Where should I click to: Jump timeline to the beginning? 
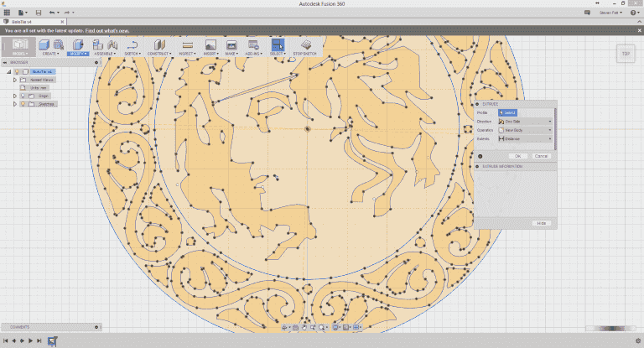5,340
